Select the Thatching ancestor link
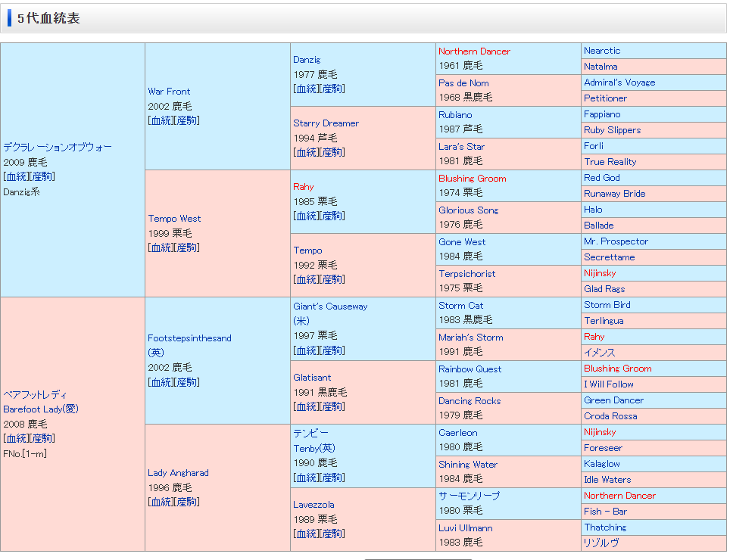Image resolution: width=730 pixels, height=560 pixels. (605, 527)
